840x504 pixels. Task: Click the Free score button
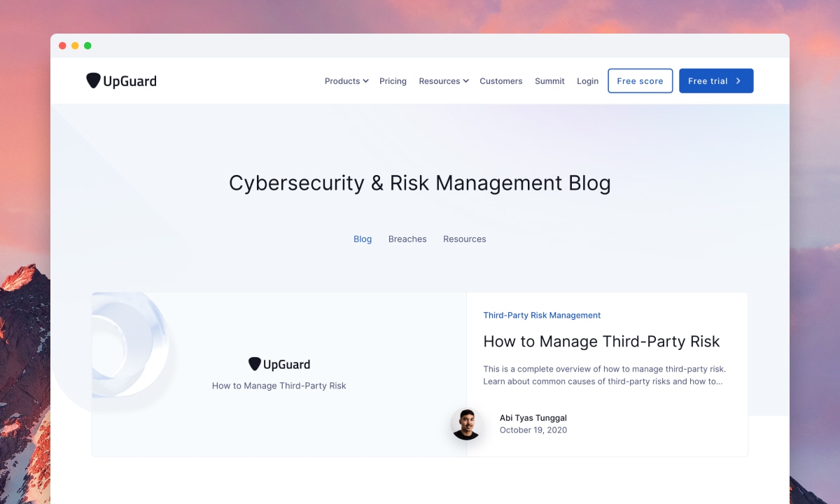pyautogui.click(x=640, y=81)
